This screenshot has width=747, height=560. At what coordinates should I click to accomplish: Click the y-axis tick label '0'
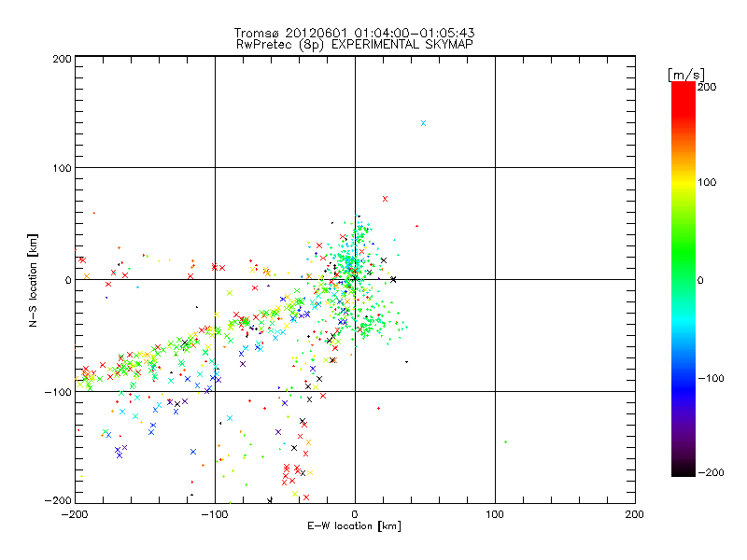(x=68, y=280)
